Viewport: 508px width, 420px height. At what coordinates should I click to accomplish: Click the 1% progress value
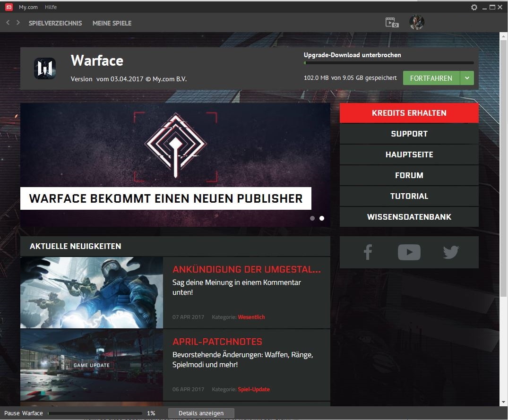click(151, 413)
